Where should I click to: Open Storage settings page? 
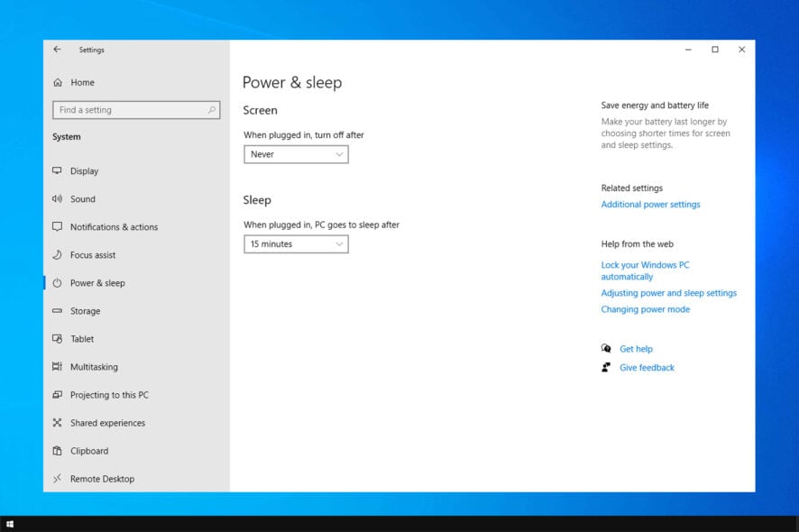coord(85,311)
